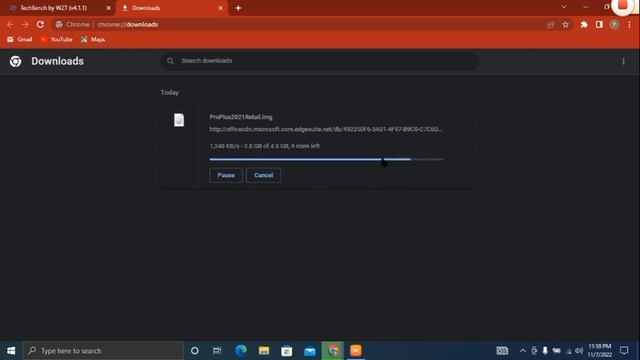Open the Maps bookmark
The width and height of the screenshot is (640, 360).
pos(93,40)
